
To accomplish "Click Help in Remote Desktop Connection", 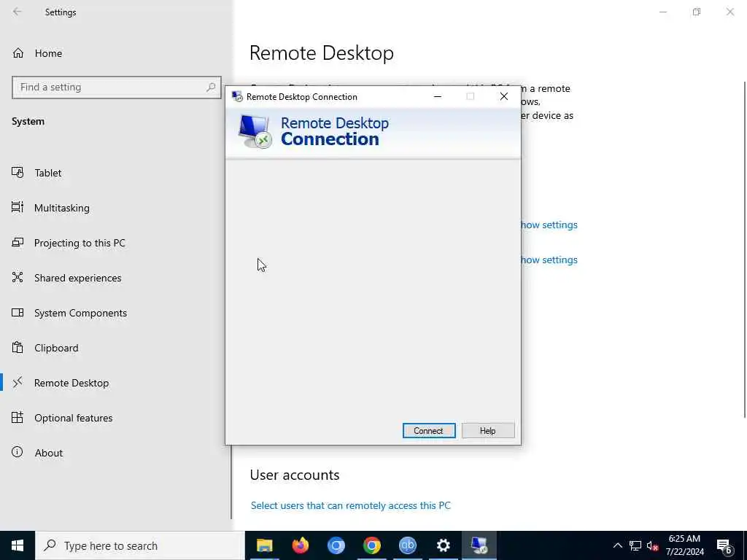I will coord(488,430).
